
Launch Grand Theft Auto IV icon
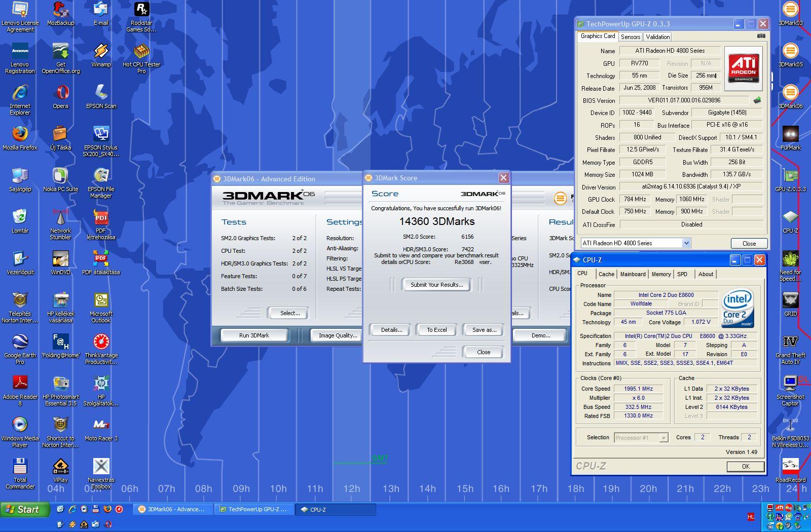(790, 350)
